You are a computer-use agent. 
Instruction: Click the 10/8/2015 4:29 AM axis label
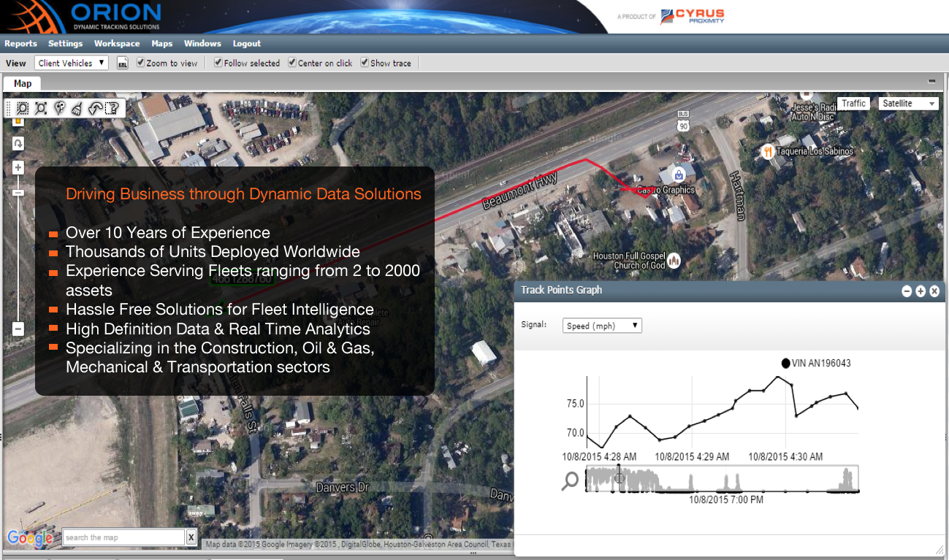point(692,457)
